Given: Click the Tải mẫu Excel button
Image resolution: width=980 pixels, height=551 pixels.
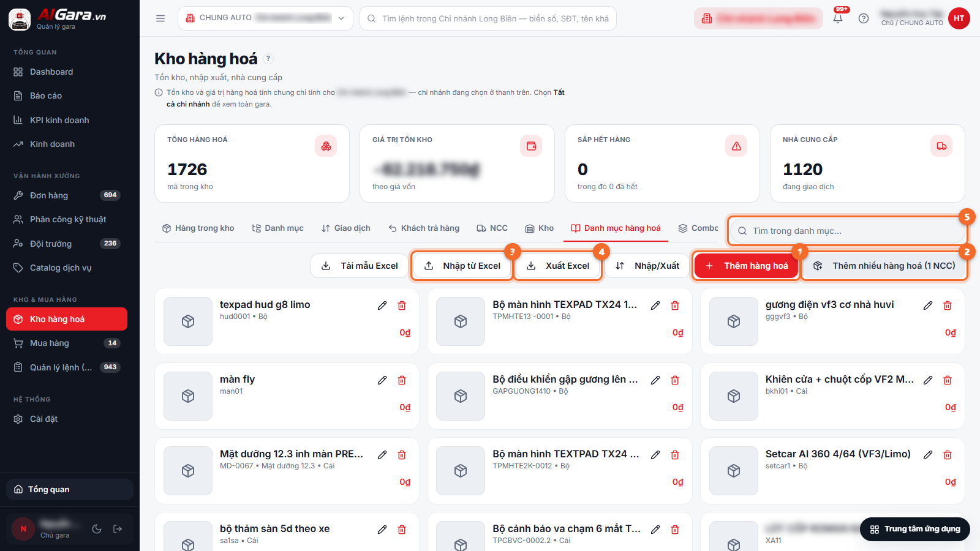Looking at the screenshot, I should point(360,266).
